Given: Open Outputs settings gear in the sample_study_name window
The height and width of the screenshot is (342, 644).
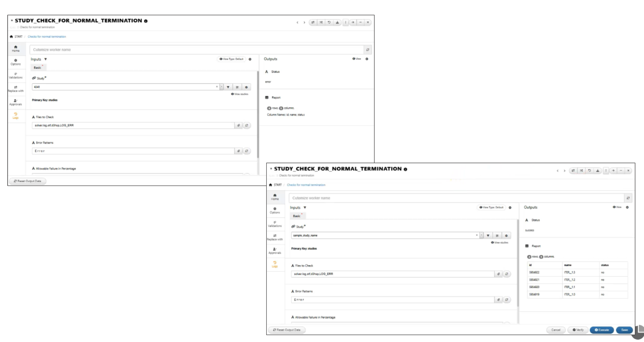Looking at the screenshot, I should pos(627,207).
